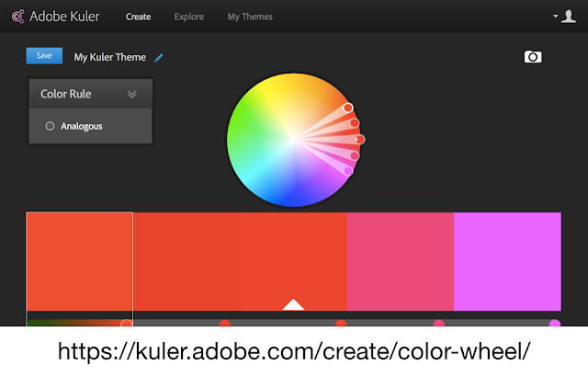Click the Adobe Kuler title text
Image resolution: width=588 pixels, height=377 pixels.
coord(64,17)
